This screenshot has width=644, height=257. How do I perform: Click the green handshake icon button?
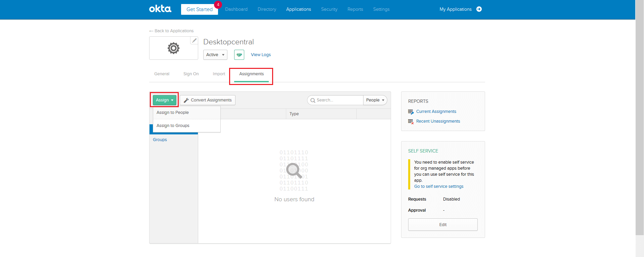239,55
